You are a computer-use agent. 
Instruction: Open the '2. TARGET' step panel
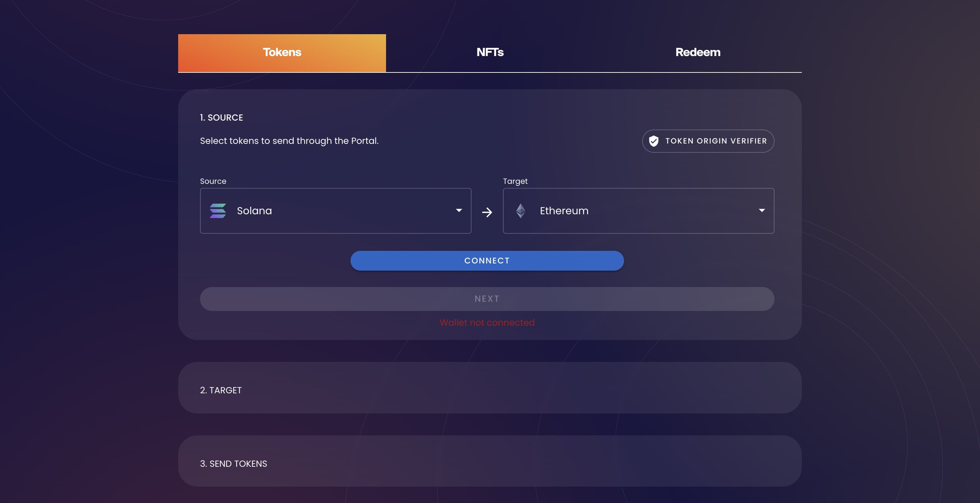click(490, 388)
